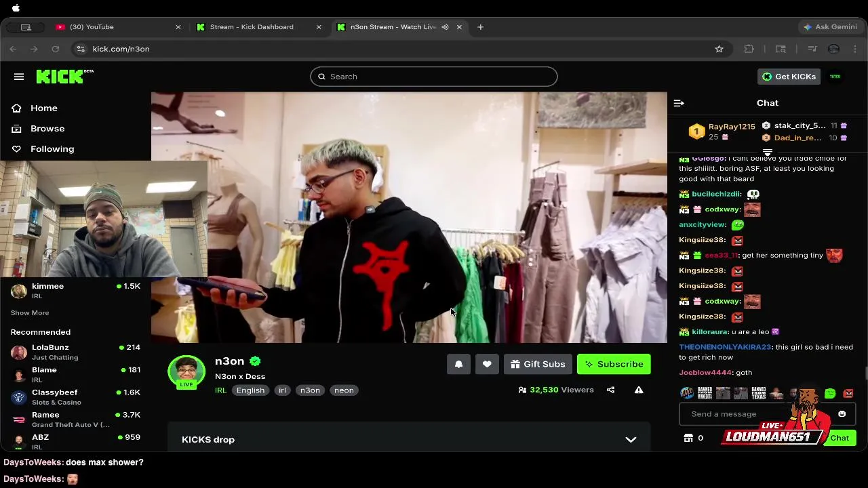This screenshot has height=488, width=868.
Task: Click the green Chat send button
Action: click(840, 438)
